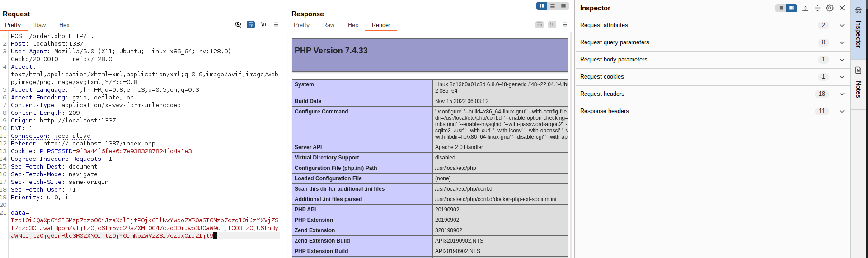This screenshot has width=868, height=258.
Task: Toggle line wrap icon in Request panel
Action: [x=251, y=24]
